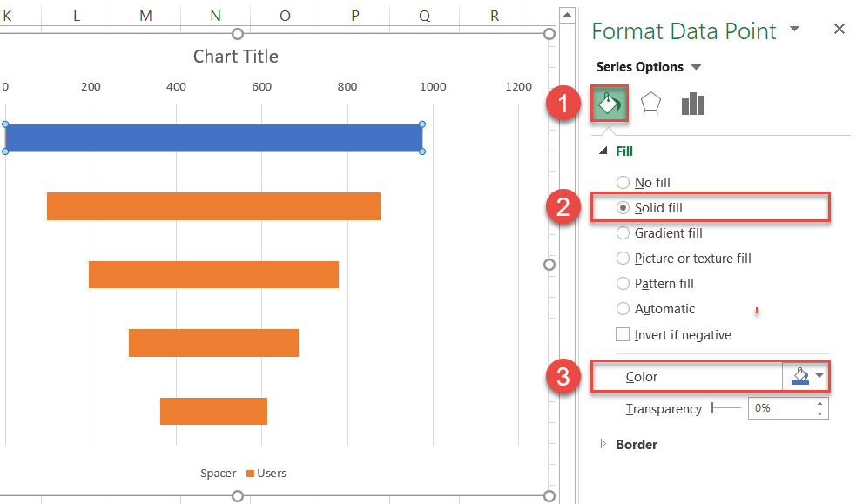
Task: Open the Fill & Line tab icon
Action: click(610, 104)
